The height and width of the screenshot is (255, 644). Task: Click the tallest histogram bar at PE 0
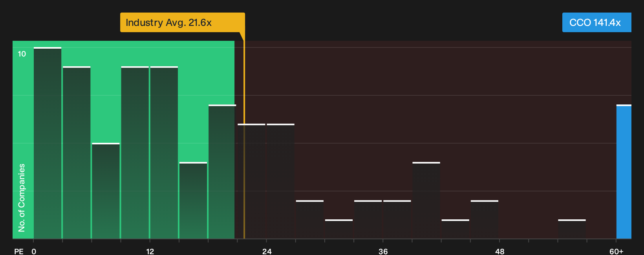pos(48,143)
